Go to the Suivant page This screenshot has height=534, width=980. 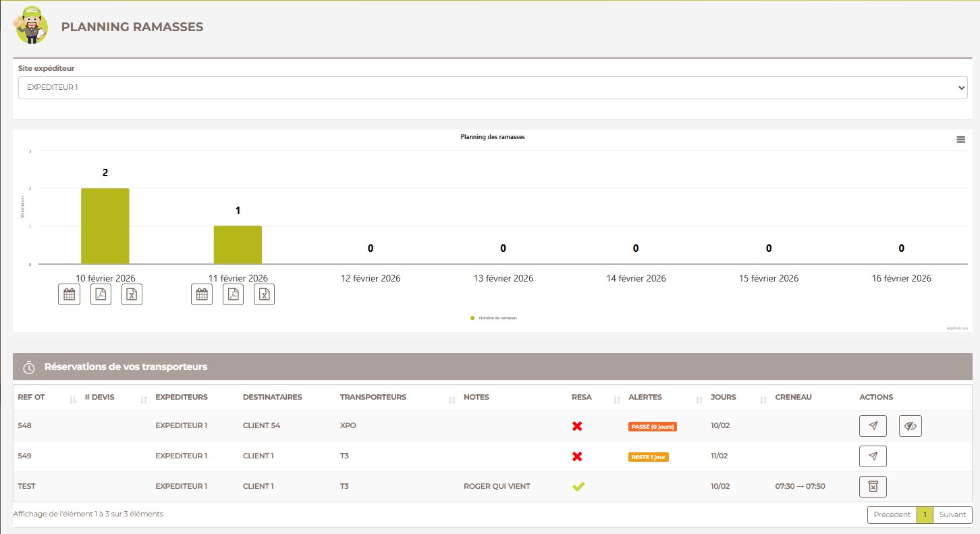tap(952, 514)
